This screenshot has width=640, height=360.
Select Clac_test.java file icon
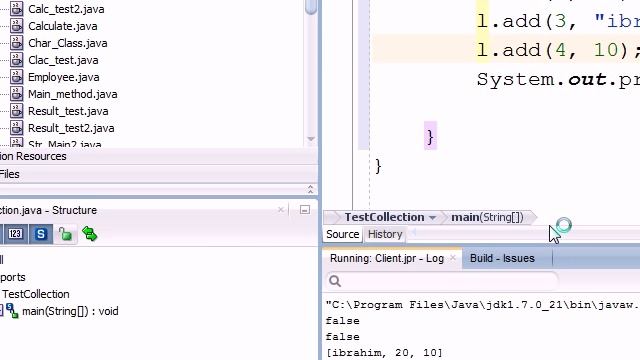[16, 60]
